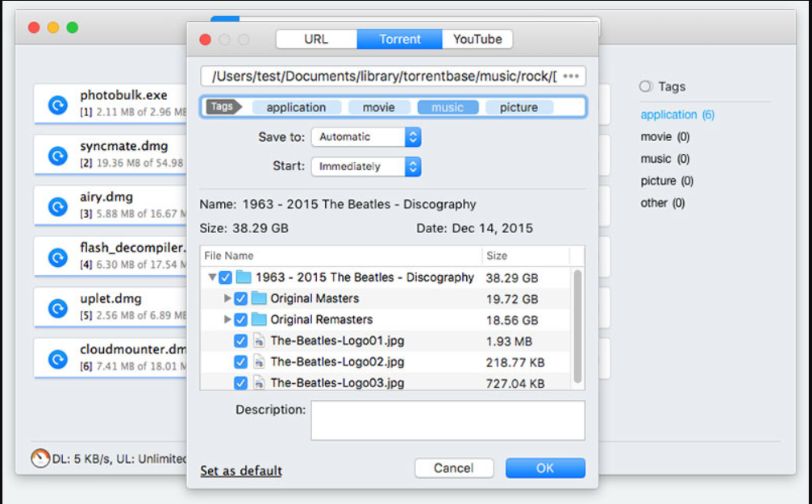Open the Save to dropdown
Screen dimensions: 812x504
366,137
